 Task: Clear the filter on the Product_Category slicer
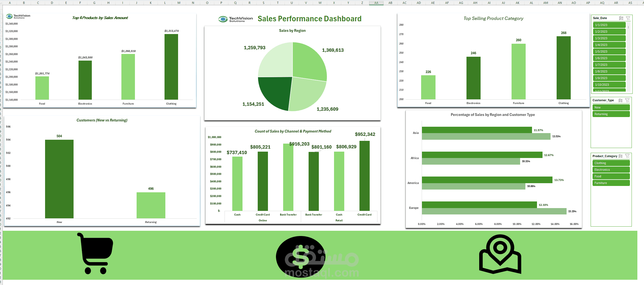[627, 156]
